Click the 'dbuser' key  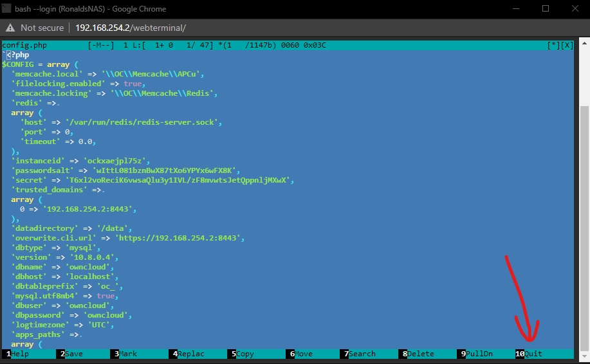[x=29, y=305]
